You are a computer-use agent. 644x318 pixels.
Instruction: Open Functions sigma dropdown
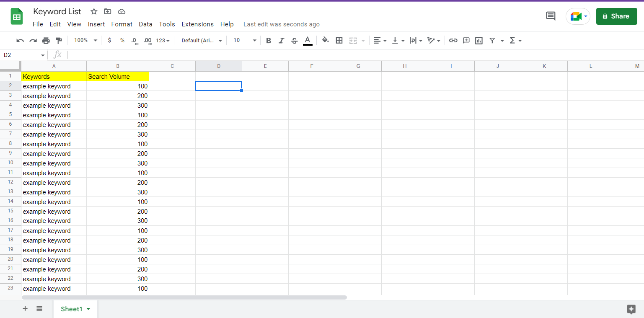(x=515, y=41)
